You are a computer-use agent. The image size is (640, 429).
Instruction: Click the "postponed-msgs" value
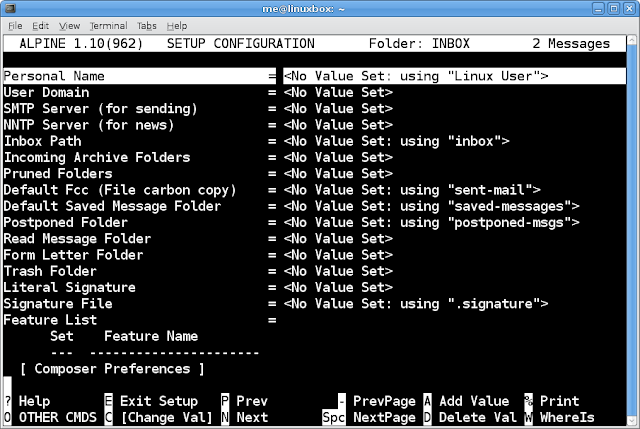click(509, 222)
